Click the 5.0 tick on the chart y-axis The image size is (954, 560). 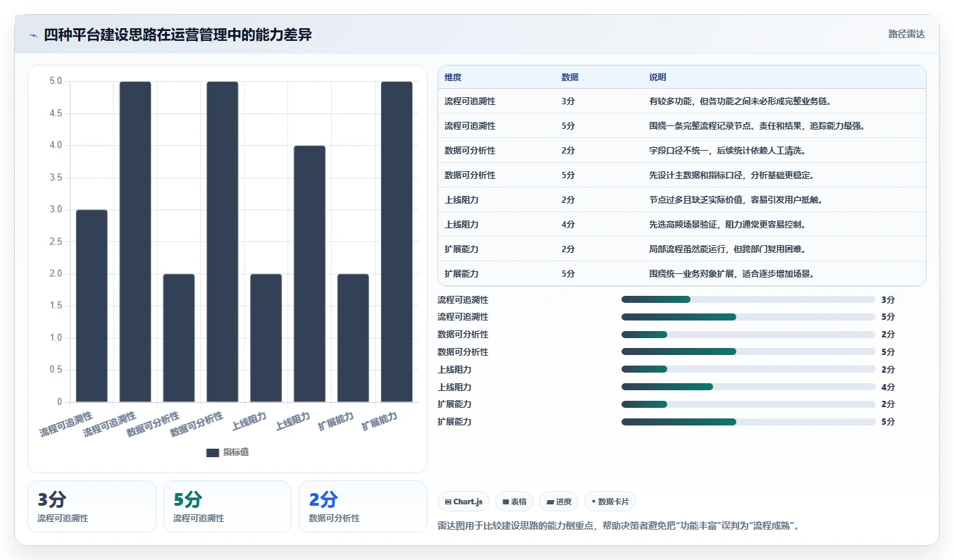[55, 81]
